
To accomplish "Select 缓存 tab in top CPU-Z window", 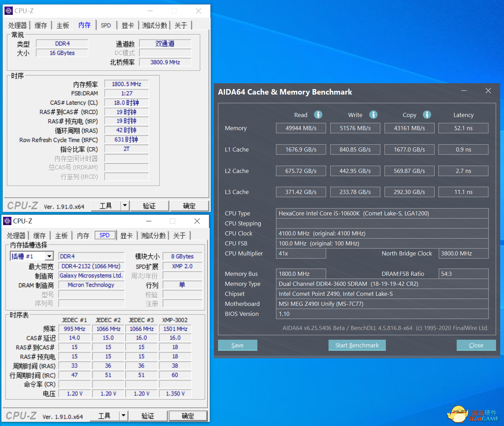I will [41, 26].
